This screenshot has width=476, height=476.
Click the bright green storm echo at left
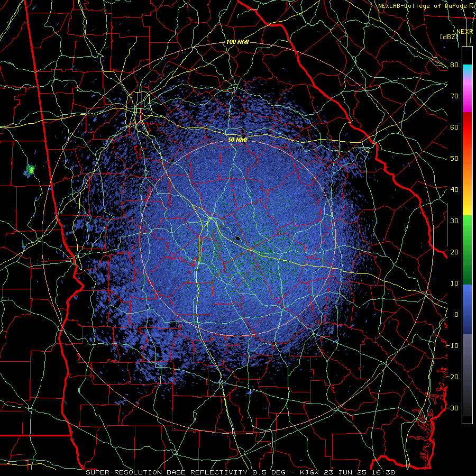30,170
